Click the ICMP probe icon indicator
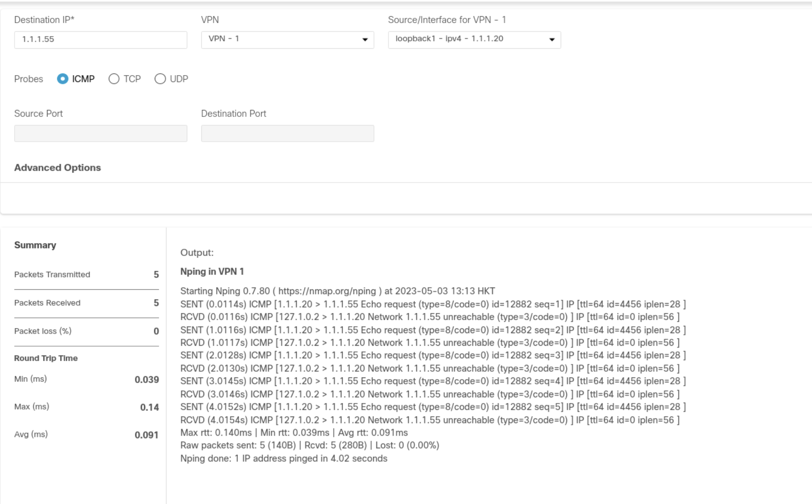The image size is (812, 504). coord(63,78)
